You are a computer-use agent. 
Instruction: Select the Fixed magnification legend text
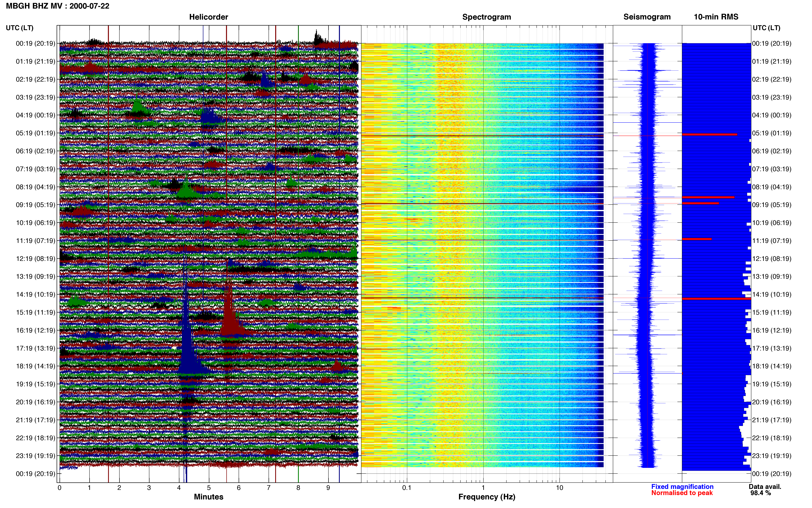click(x=682, y=486)
